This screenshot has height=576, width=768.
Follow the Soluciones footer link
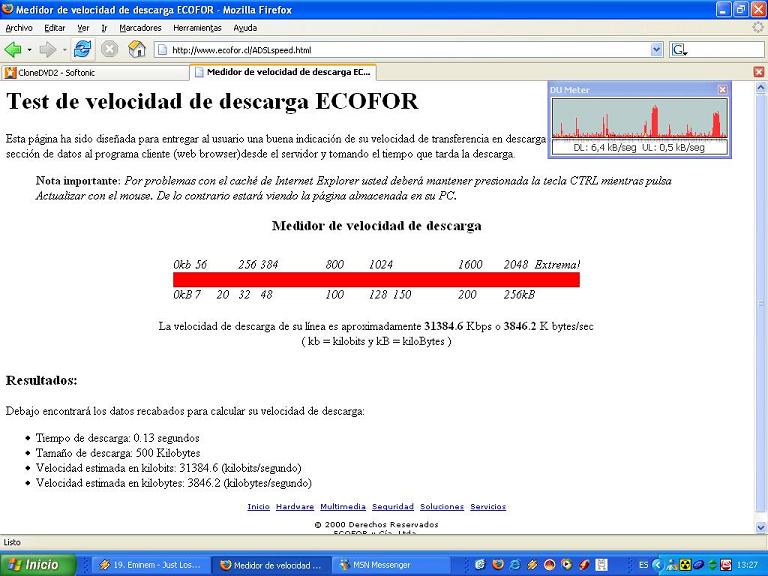point(442,506)
